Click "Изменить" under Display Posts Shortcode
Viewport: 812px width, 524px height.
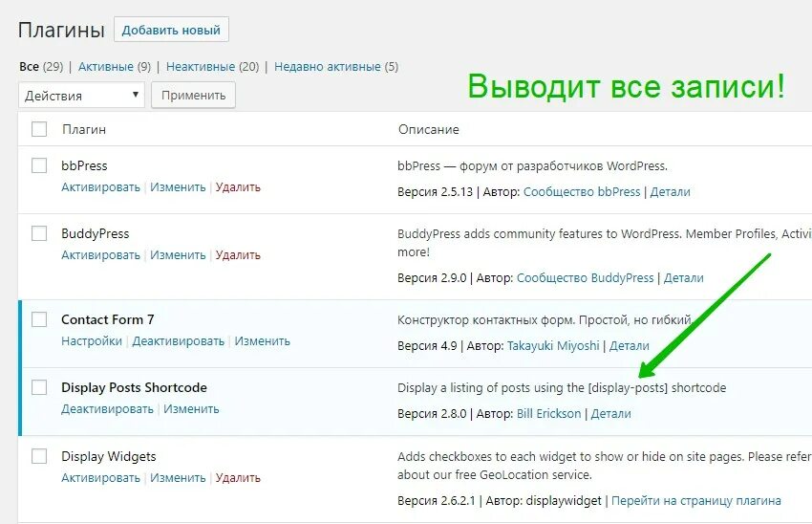191,409
